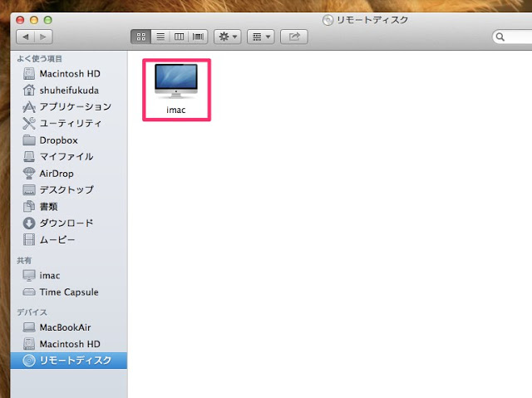The height and width of the screenshot is (398, 532).
Task: Open アプリケーション in sidebar
Action: click(x=69, y=107)
